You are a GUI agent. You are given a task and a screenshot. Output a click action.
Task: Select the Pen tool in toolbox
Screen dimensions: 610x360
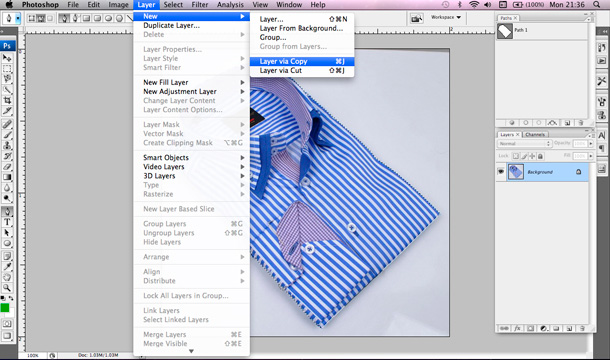(7, 212)
